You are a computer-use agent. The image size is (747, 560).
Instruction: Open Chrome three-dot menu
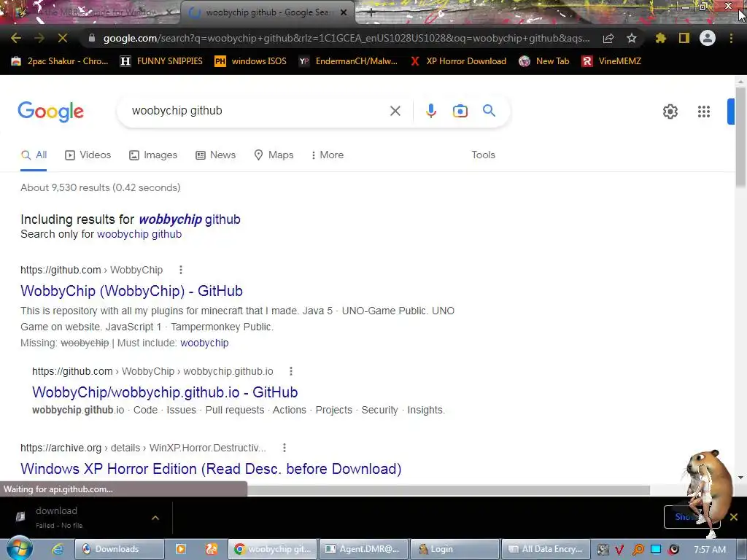tap(731, 38)
